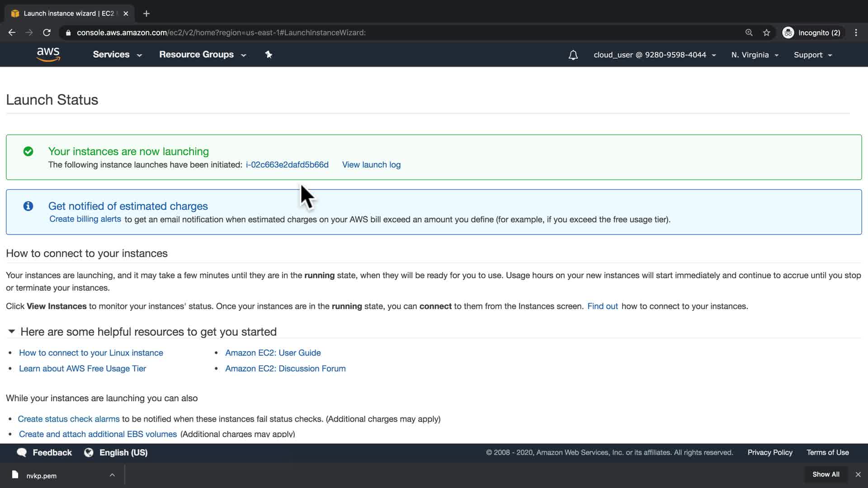This screenshot has height=488, width=868.
Task: Expand the Resource Groups dropdown
Action: [202, 55]
